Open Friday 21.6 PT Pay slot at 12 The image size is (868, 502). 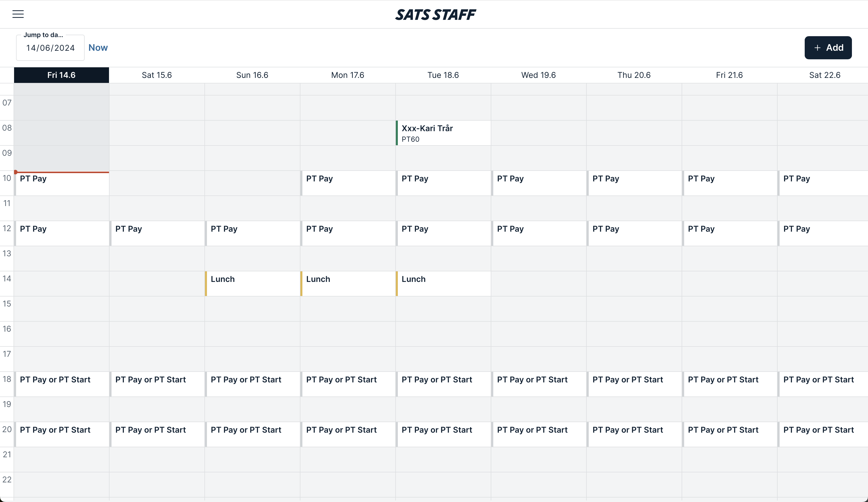(x=730, y=233)
